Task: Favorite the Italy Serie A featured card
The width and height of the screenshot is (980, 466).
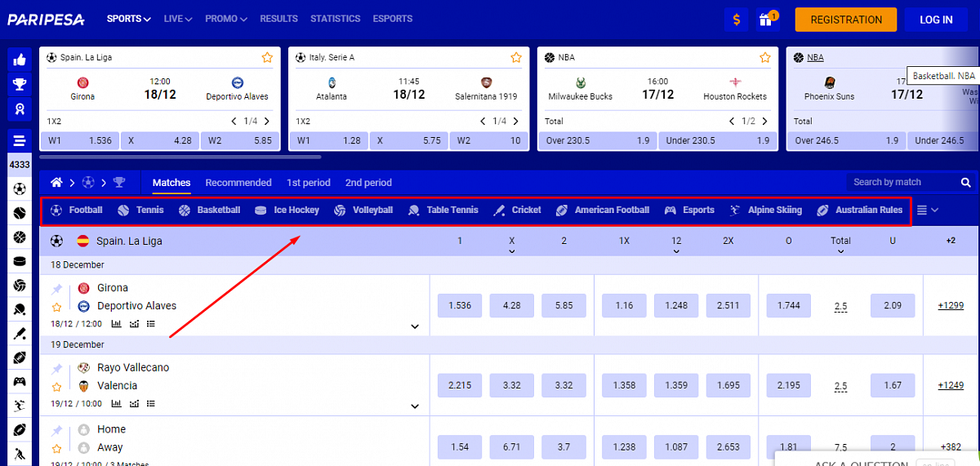Action: [x=516, y=57]
